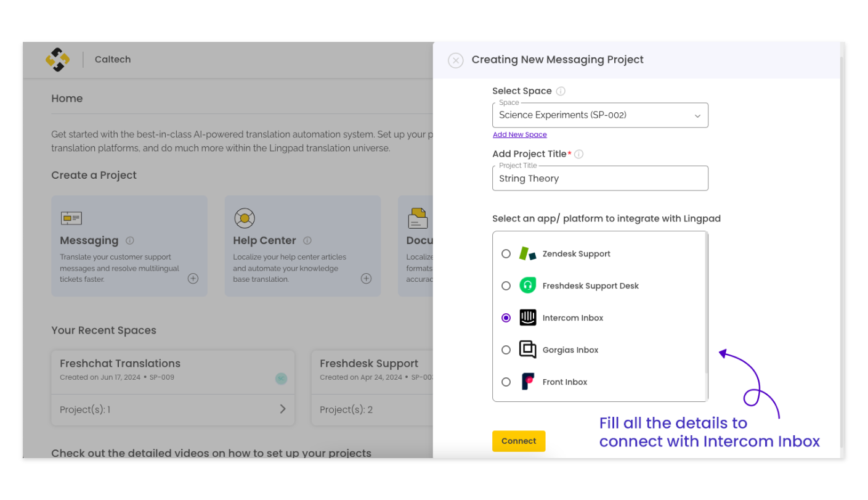Click Front Inbox label text
This screenshot has width=868, height=500.
(565, 382)
